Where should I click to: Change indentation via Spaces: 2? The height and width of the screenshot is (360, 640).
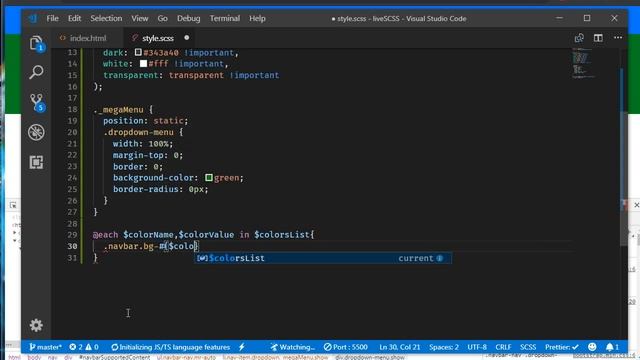point(444,347)
